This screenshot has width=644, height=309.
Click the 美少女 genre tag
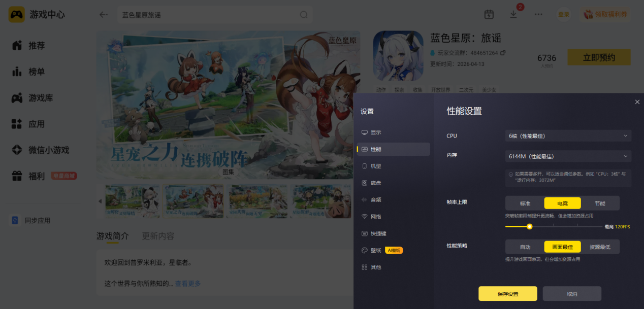pos(489,90)
